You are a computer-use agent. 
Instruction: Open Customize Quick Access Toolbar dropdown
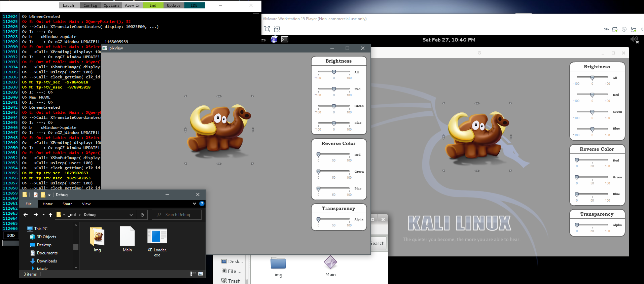(x=49, y=195)
